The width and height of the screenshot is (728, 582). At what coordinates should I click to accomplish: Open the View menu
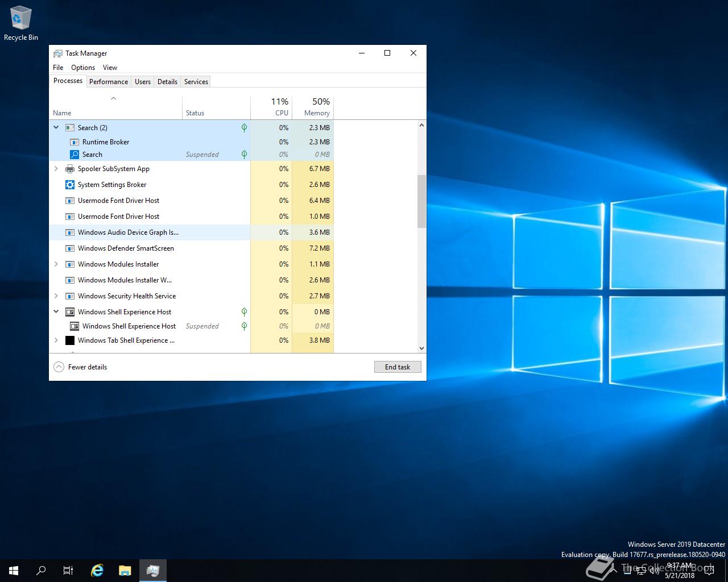[110, 68]
